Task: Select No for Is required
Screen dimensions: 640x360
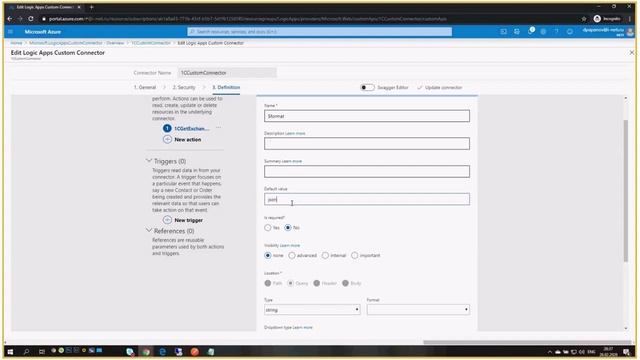Action: pos(288,228)
